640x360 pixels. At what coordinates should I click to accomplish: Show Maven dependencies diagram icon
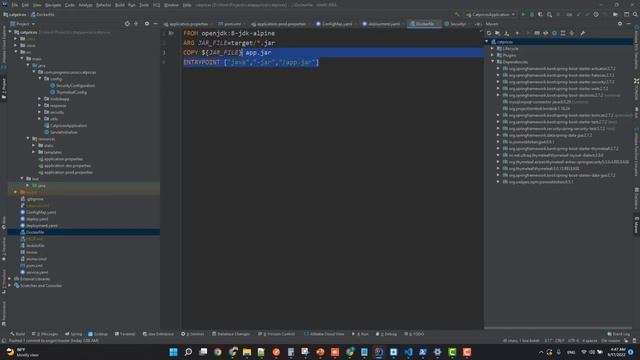point(563,33)
